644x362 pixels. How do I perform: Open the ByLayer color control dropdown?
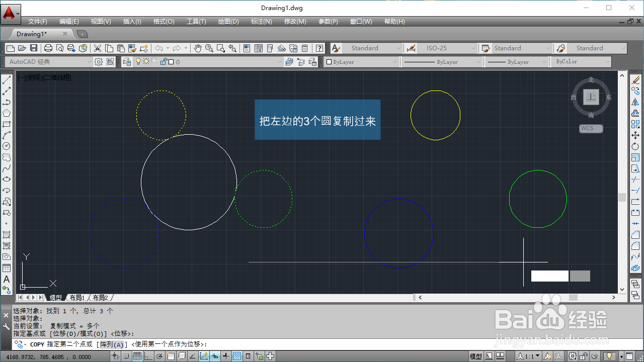coord(394,62)
